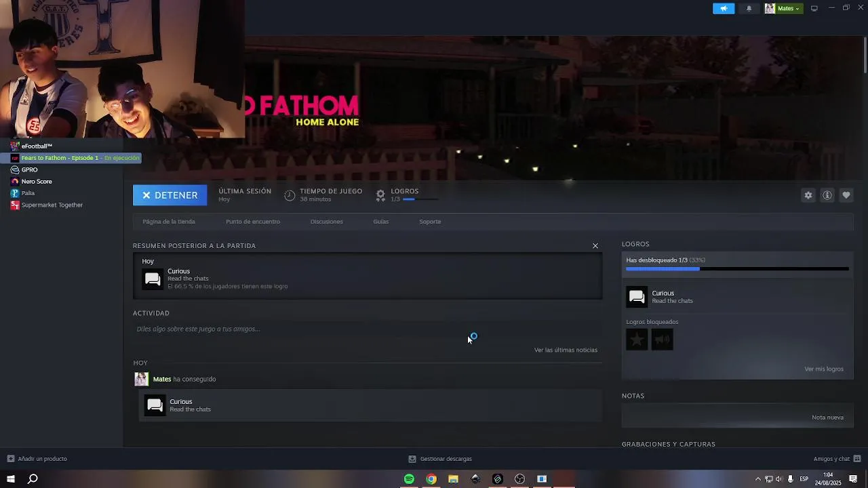
Task: Click the LOGROS gear icon in header
Action: [380, 195]
